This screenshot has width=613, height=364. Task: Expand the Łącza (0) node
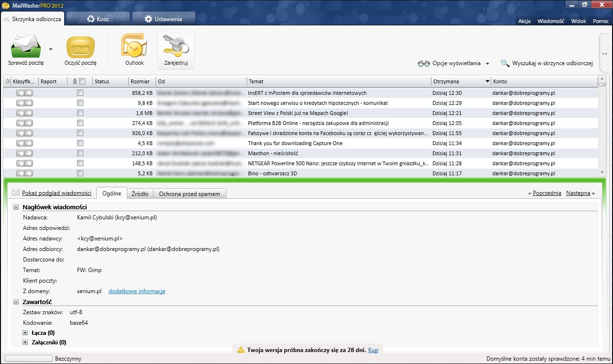tap(25, 332)
